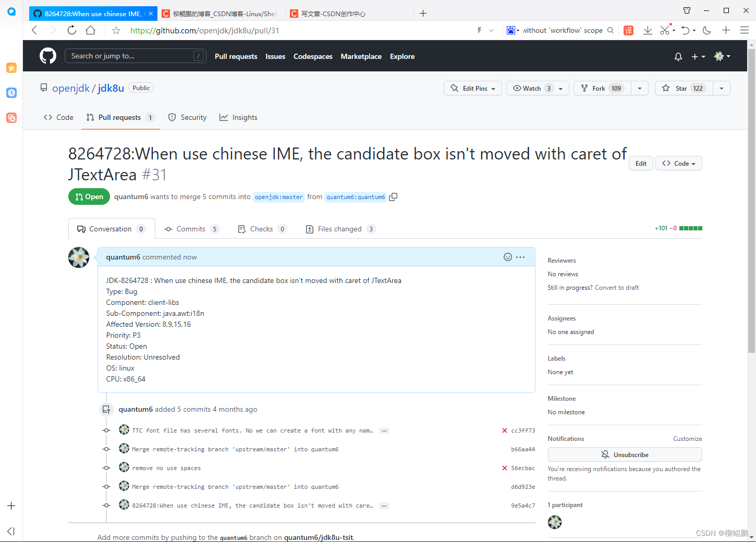The image size is (756, 542).
Task: Open the create-new plus dropdown
Action: [698, 56]
